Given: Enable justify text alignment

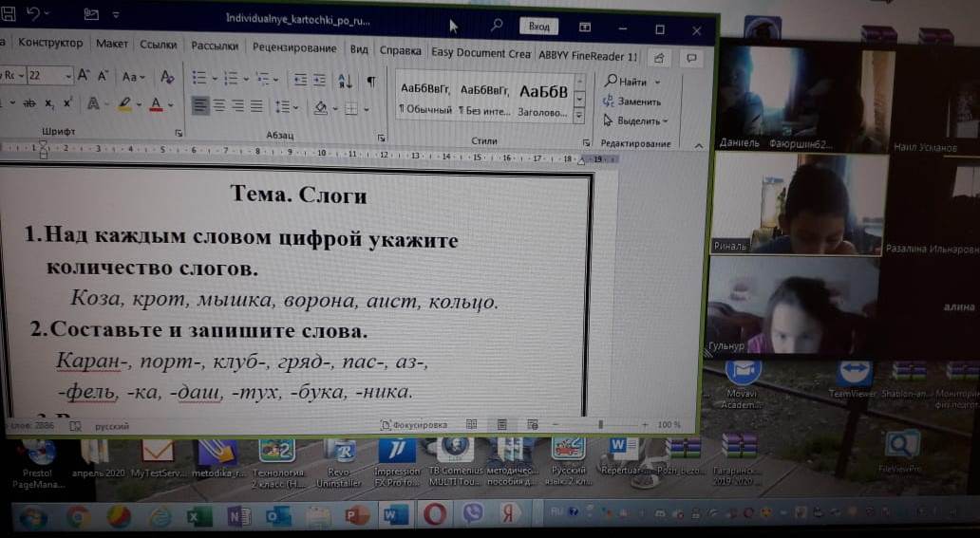Looking at the screenshot, I should point(257,106).
